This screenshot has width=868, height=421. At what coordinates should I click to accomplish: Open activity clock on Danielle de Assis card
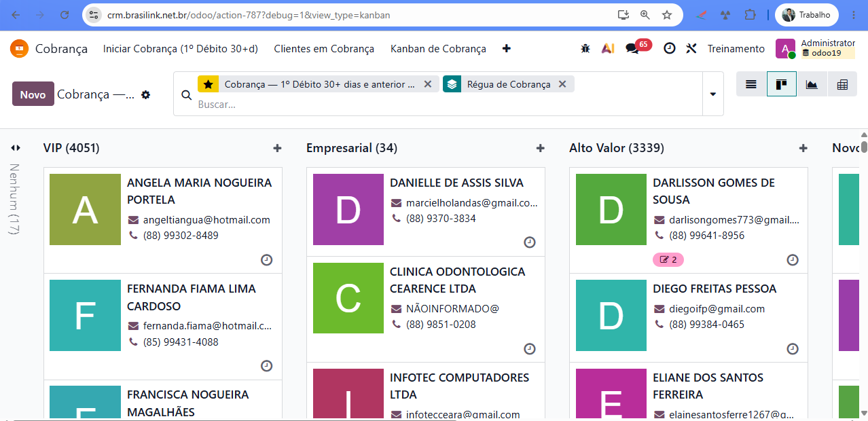530,242
